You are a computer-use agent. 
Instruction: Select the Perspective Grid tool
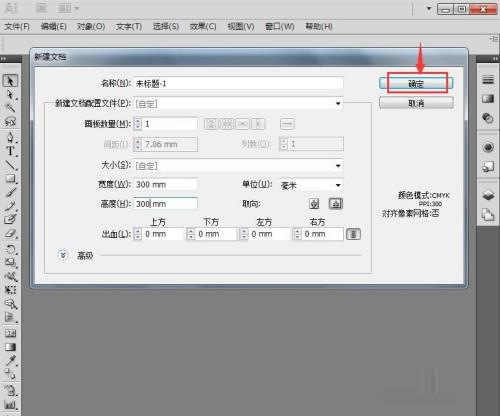(x=10, y=317)
